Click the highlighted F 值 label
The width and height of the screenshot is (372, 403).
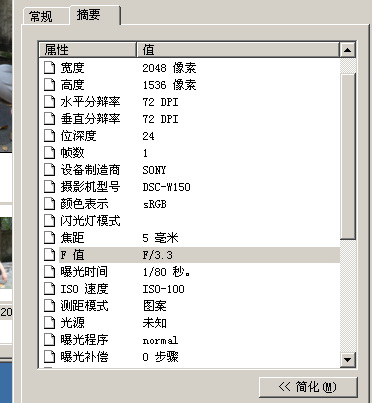72,255
